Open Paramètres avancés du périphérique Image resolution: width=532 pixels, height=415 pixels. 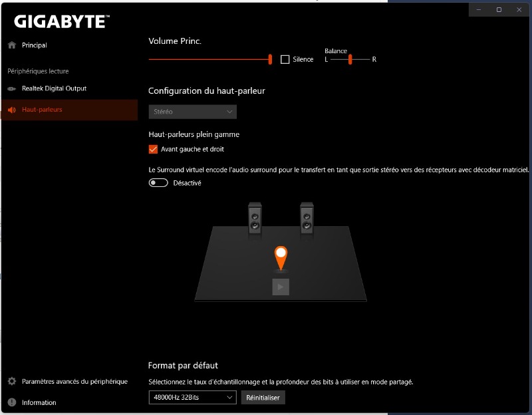(x=74, y=382)
